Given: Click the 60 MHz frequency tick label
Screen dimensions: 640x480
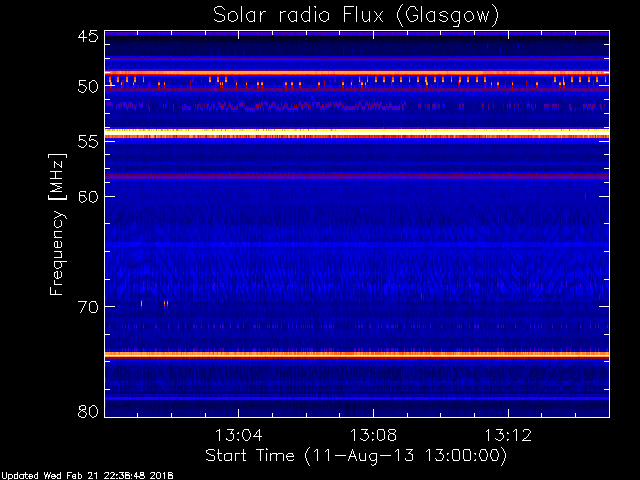Looking at the screenshot, I should click(87, 197).
